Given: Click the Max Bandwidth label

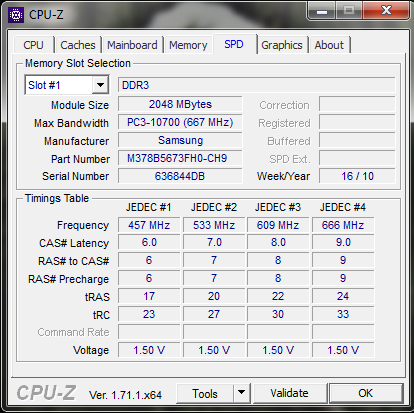Looking at the screenshot, I should coord(71,123).
